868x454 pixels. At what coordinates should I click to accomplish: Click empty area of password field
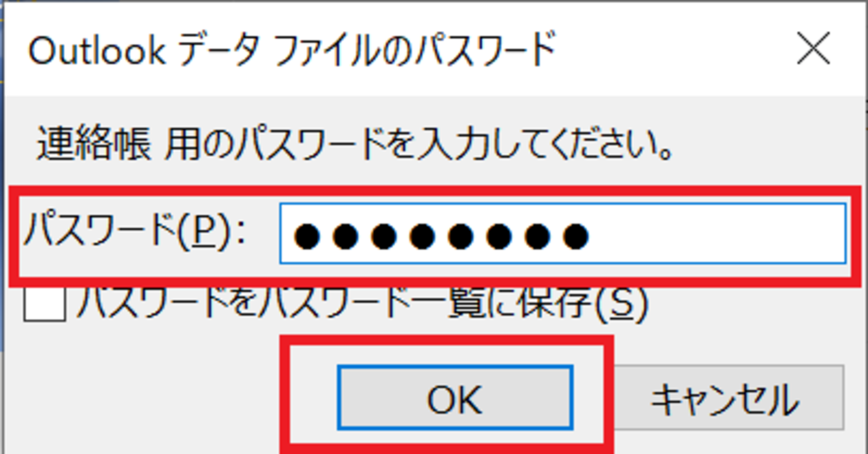[x=717, y=234]
